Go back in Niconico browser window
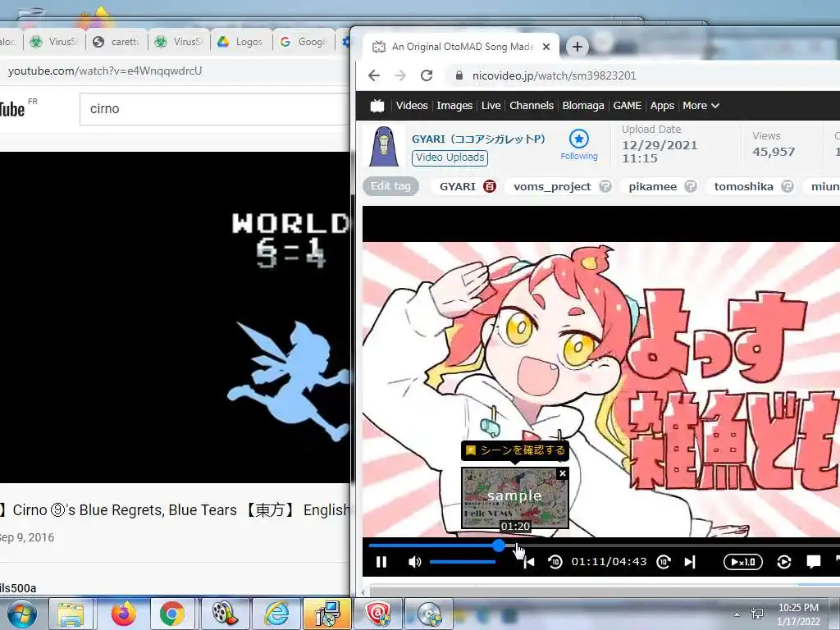The width and height of the screenshot is (840, 630). (374, 75)
